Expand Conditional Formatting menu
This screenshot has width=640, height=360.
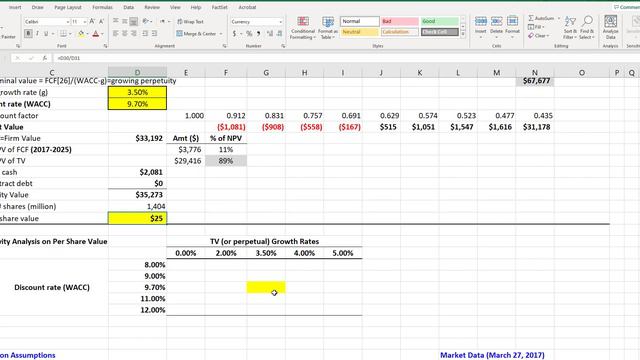point(302,28)
